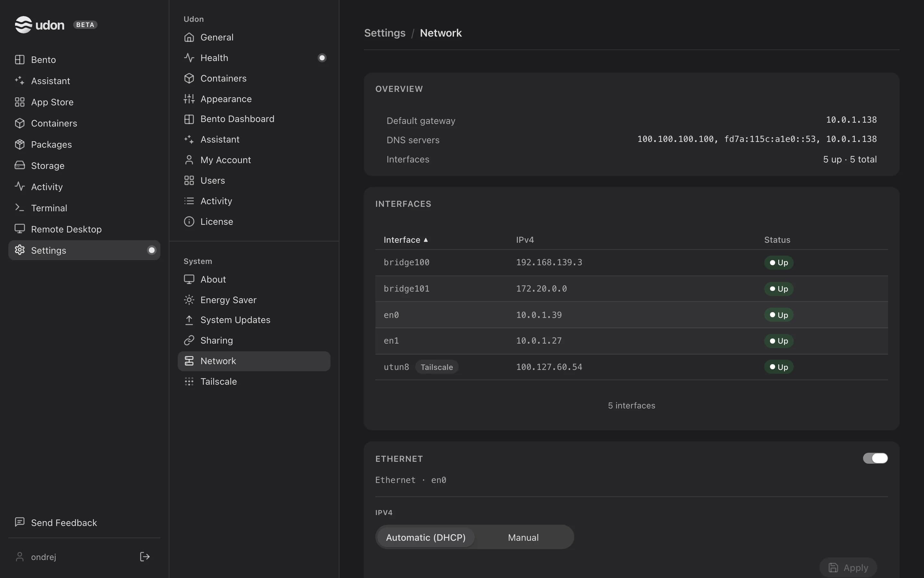This screenshot has height=578, width=924.
Task: Click the App Store grid icon
Action: point(20,102)
